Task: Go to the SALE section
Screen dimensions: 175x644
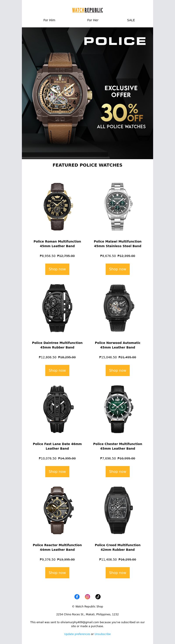Action: click(x=131, y=20)
